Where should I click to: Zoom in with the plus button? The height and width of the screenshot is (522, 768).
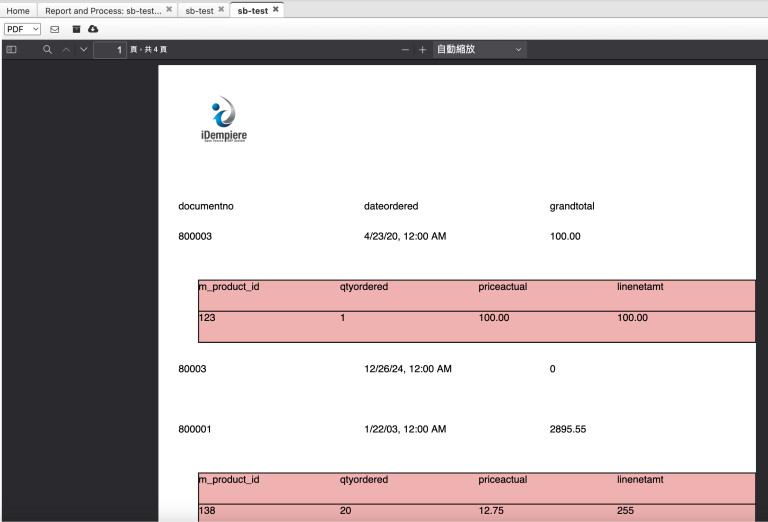click(422, 49)
